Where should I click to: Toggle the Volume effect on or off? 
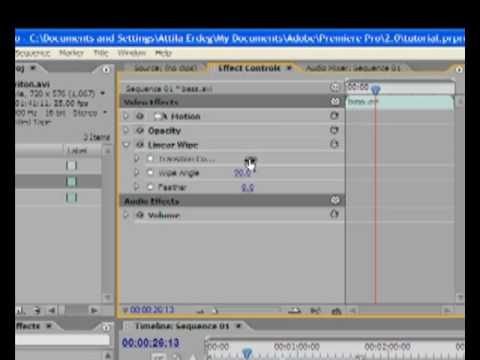pos(140,215)
